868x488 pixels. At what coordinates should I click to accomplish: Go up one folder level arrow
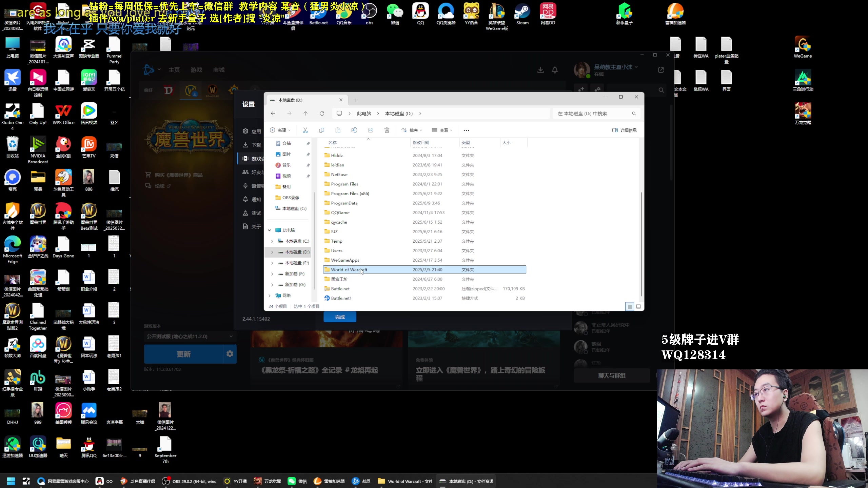(x=305, y=114)
